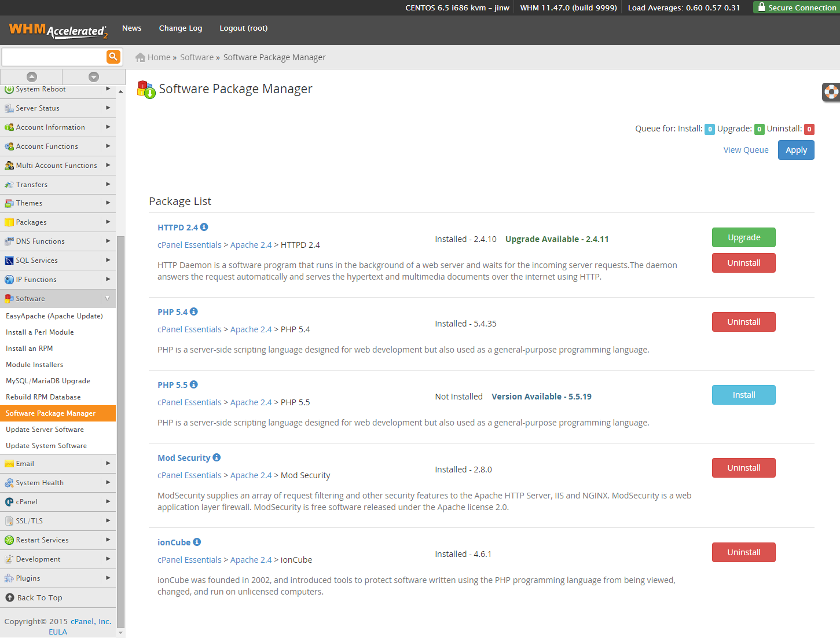Click the info icon next to PHP 5.4
This screenshot has height=638, width=840.
click(194, 311)
